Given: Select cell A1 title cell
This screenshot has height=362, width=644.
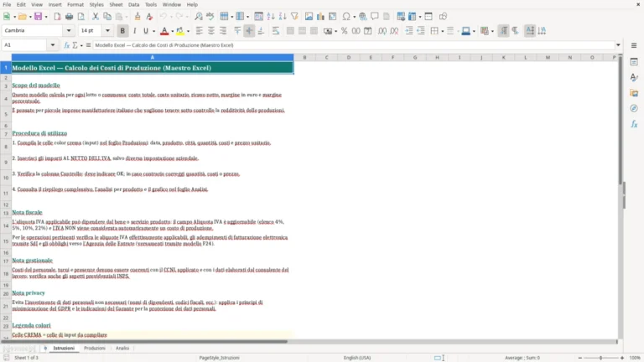Looking at the screenshot, I should (x=153, y=68).
